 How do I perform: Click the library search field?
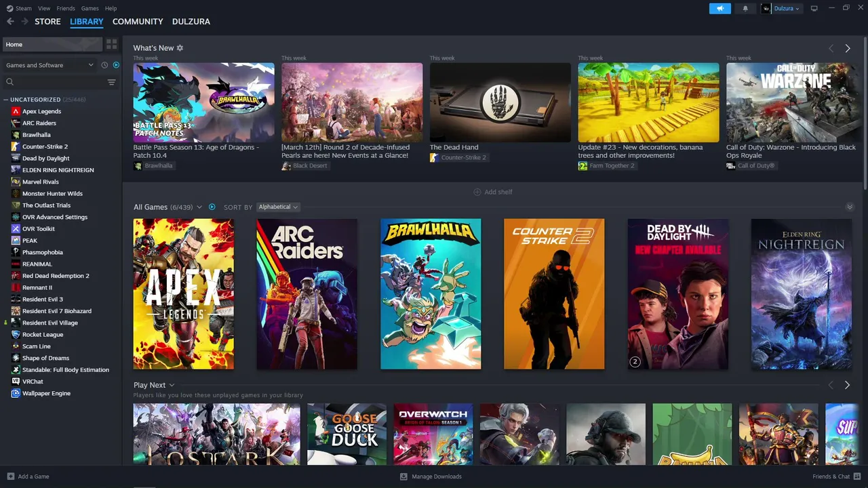pos(54,82)
